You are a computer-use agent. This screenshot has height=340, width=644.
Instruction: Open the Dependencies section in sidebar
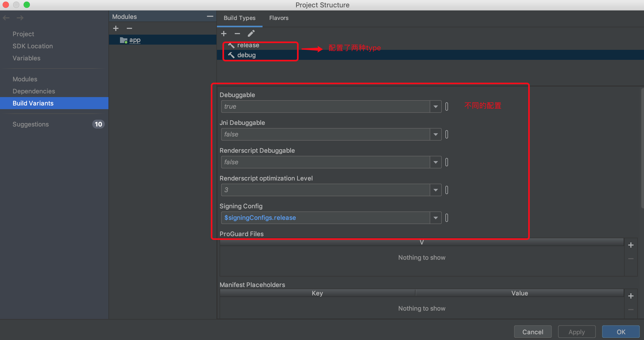(34, 91)
